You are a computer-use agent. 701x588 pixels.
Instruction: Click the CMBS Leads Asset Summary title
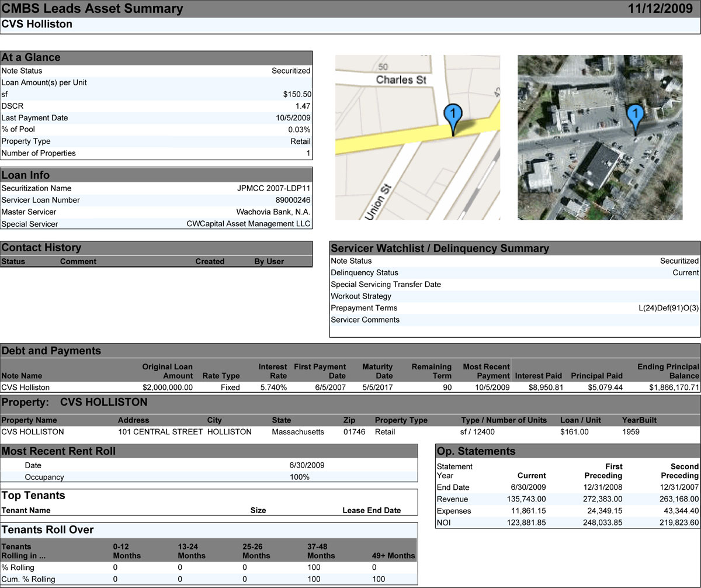92,9
